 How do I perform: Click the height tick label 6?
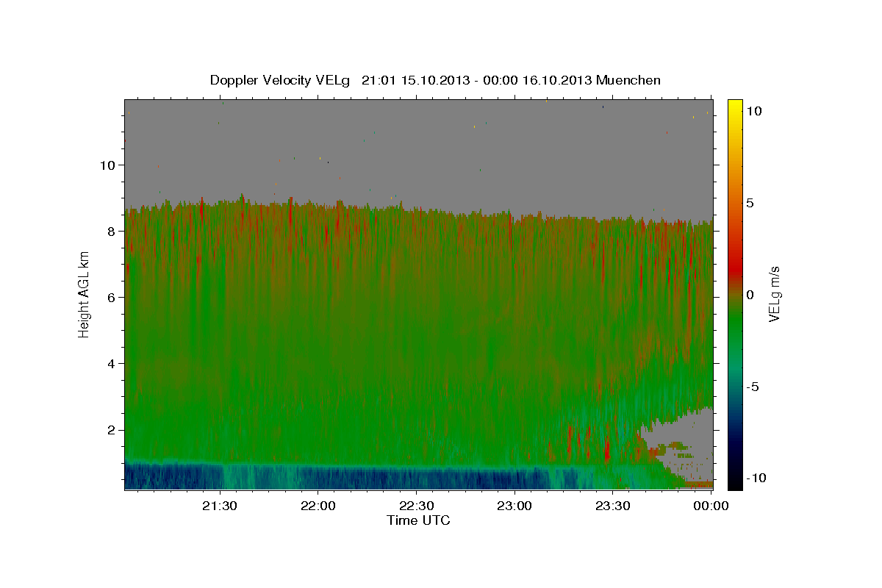[112, 297]
